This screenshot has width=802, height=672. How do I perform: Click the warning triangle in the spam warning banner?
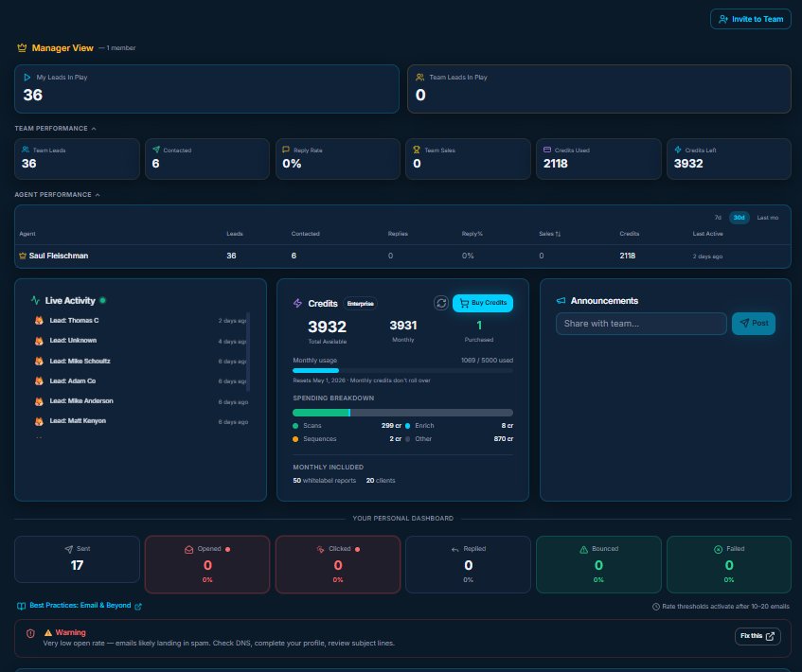(46, 630)
